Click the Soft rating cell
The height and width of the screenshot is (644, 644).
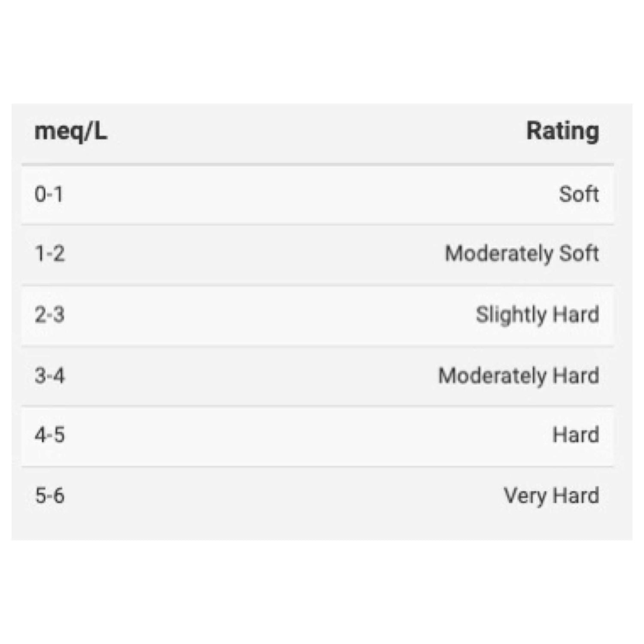[x=578, y=194]
